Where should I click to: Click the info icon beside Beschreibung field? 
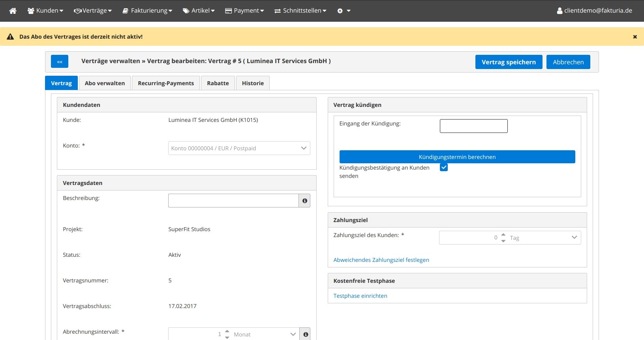click(x=304, y=201)
